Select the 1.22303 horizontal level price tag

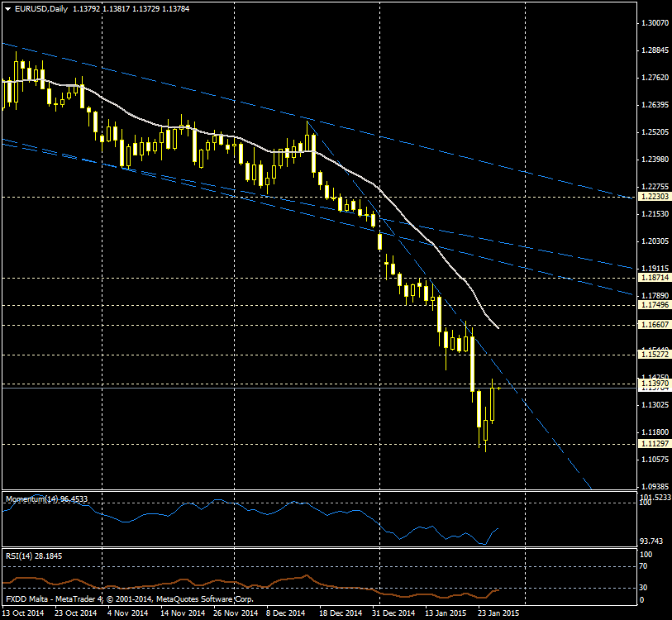click(x=655, y=197)
